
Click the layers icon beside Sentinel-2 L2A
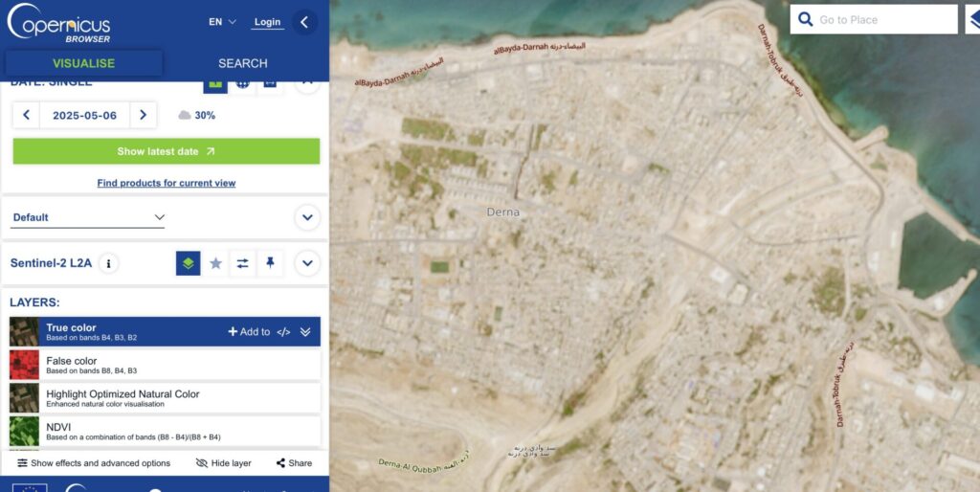(189, 263)
